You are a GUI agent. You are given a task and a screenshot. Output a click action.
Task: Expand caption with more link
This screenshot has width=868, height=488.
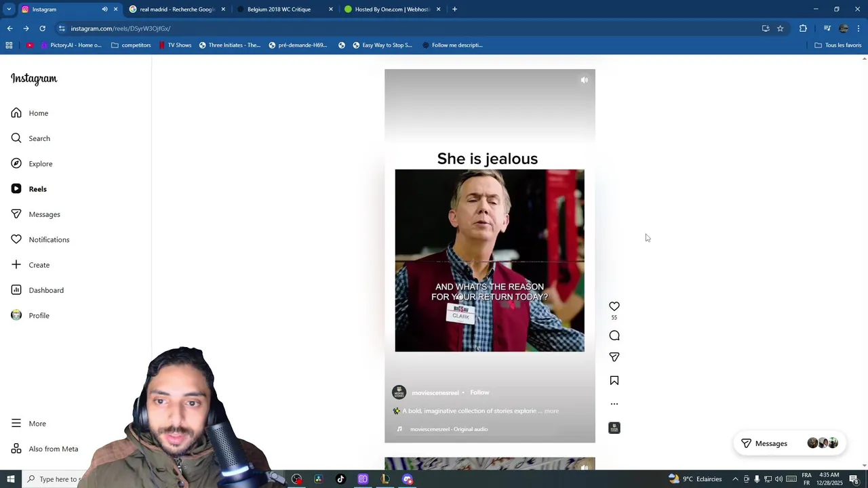[551, 411]
